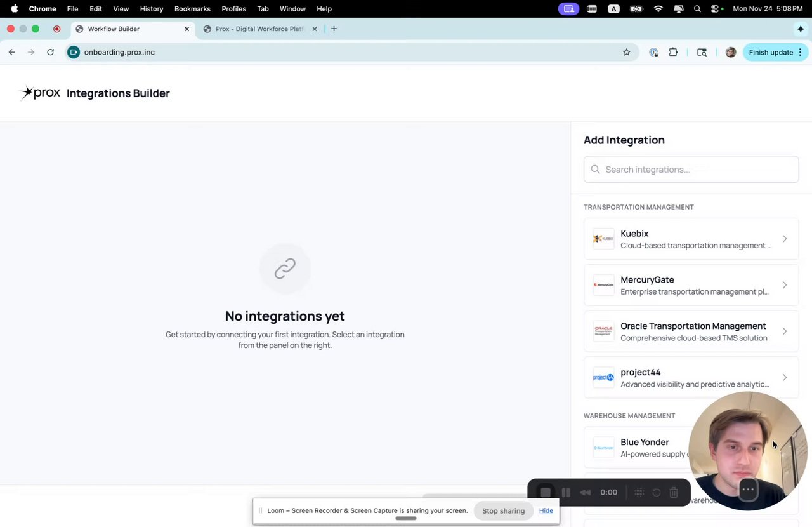
Task: Open the Profiles menu
Action: pos(233,9)
